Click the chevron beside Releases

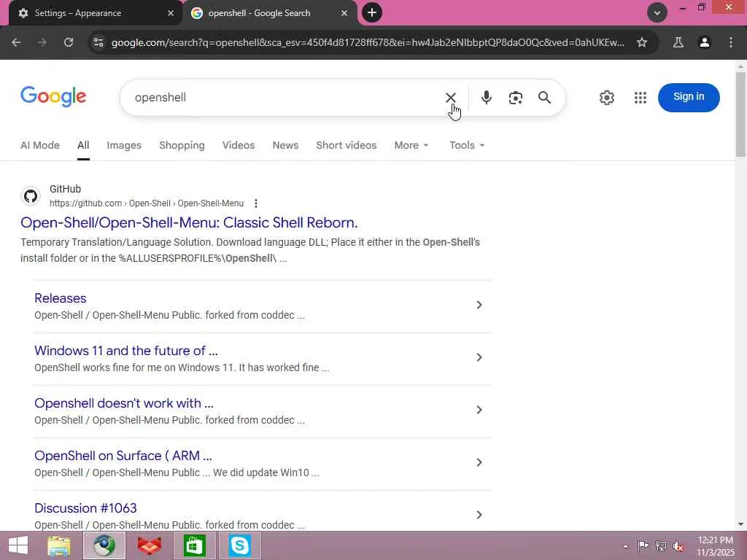pos(479,305)
